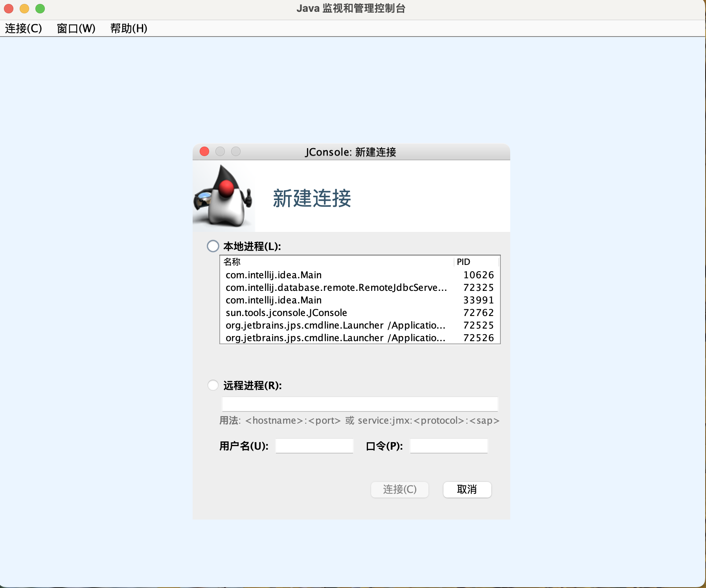Viewport: 706px width, 588px height.
Task: Select com.intellij.idea.Main with PID 33991
Action: (360, 300)
